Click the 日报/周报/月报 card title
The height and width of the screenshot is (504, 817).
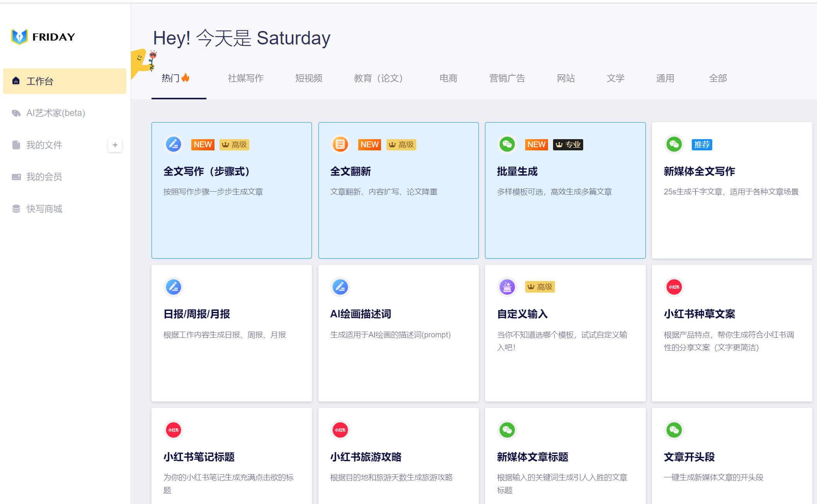tap(197, 314)
